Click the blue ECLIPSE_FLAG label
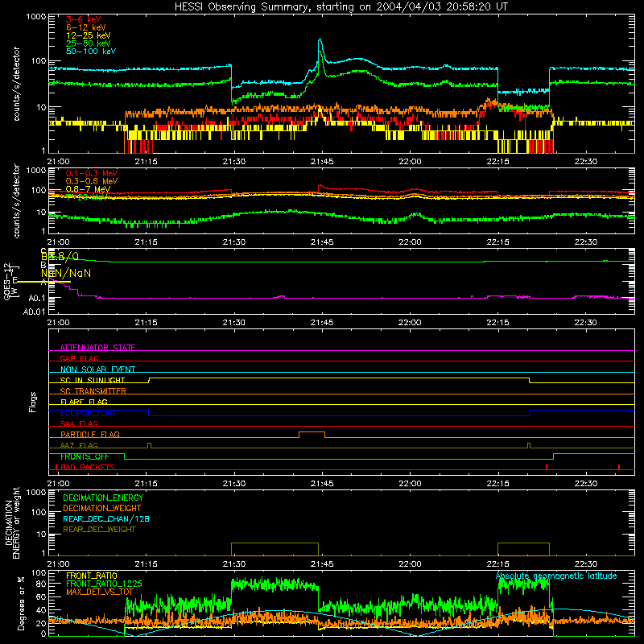 coord(88,413)
